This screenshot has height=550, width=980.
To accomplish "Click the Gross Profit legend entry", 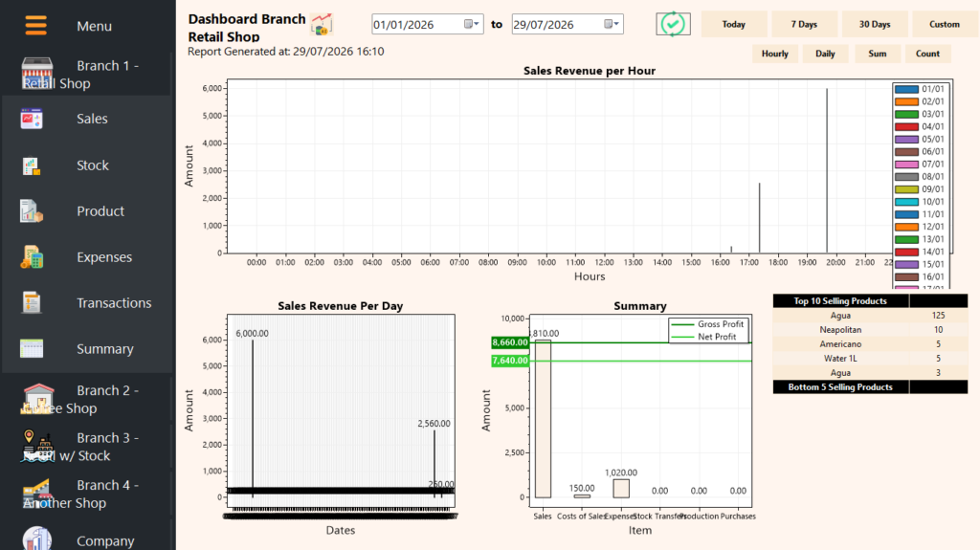I will (707, 324).
